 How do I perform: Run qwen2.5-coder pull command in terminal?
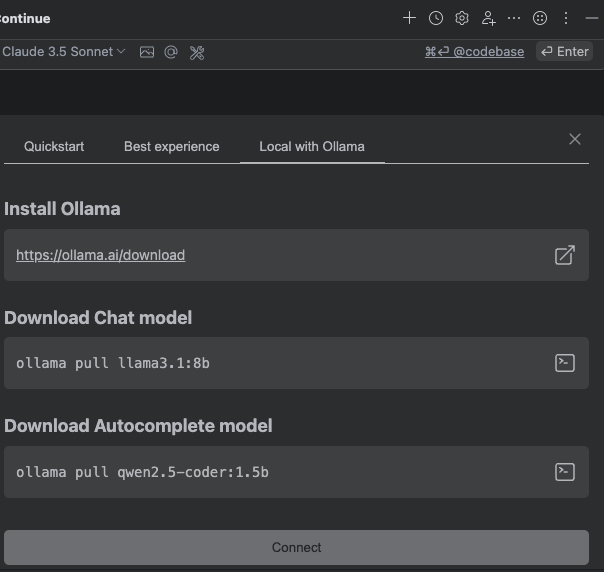[x=565, y=472]
